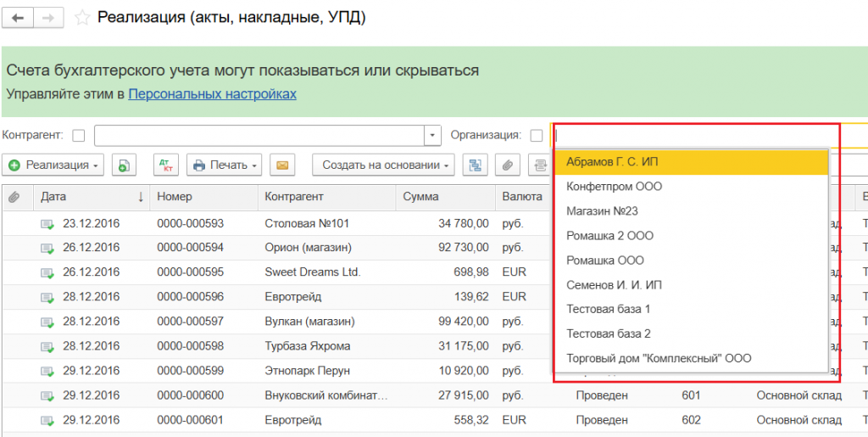Select Магазин №23 from list

click(692, 211)
